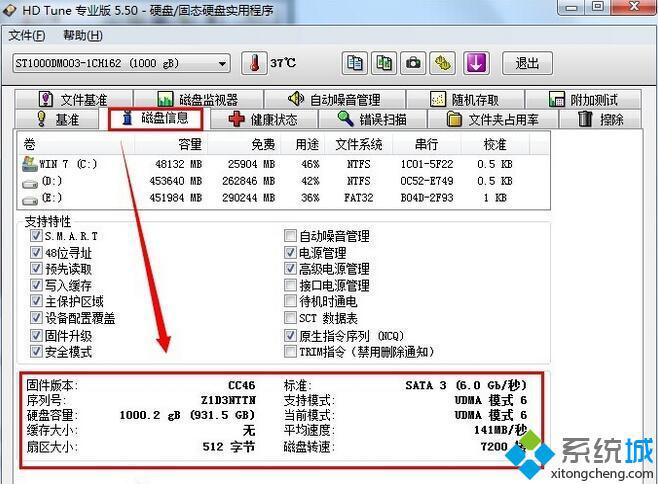The width and height of the screenshot is (658, 484).
Task: Switch to the 健康状态 tab
Action: point(264,119)
